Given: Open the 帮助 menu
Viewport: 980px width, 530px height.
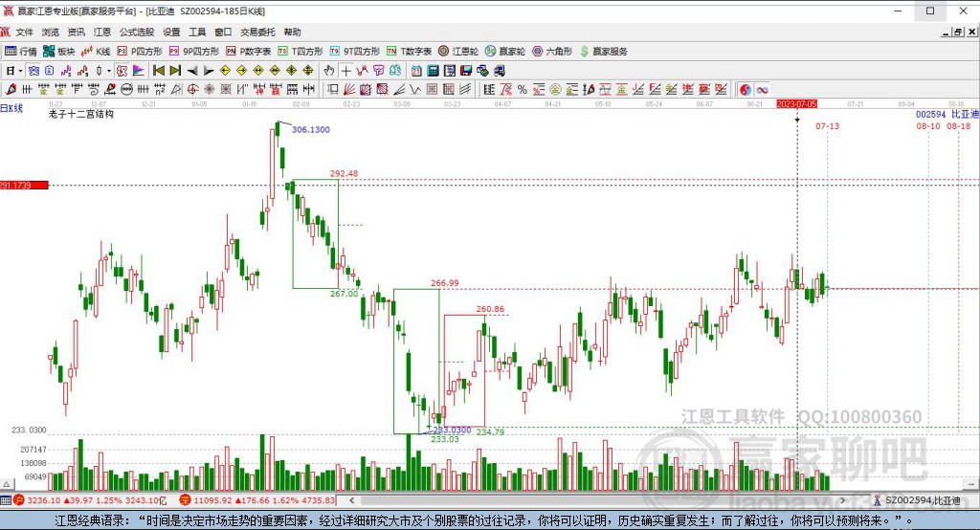Looking at the screenshot, I should coord(292,32).
